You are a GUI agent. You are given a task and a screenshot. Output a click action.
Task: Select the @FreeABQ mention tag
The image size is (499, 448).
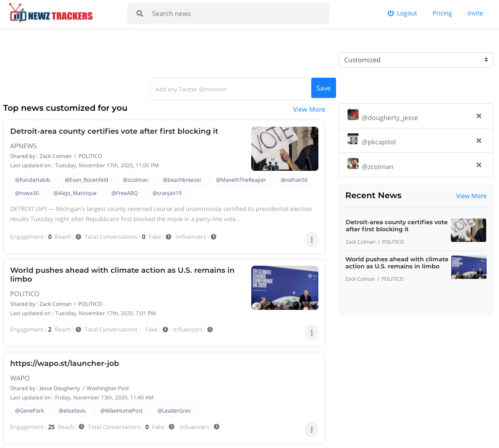coord(126,193)
